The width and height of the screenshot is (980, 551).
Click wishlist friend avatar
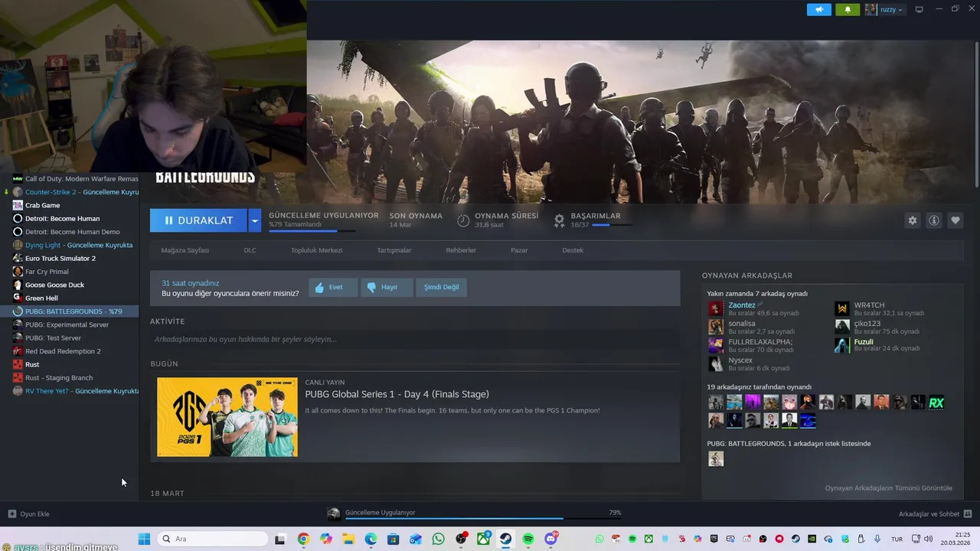pyautogui.click(x=716, y=458)
